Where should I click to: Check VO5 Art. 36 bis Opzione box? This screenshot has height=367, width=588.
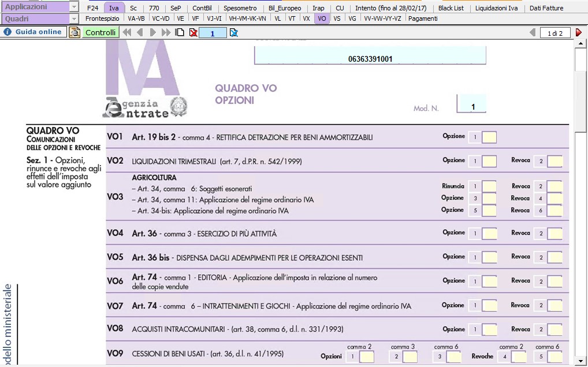click(489, 257)
